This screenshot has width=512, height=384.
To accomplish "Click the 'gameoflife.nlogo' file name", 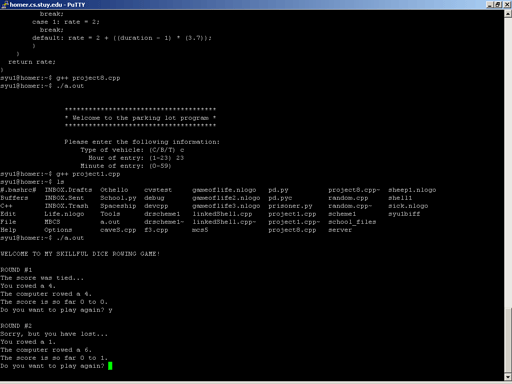I will [x=224, y=190].
